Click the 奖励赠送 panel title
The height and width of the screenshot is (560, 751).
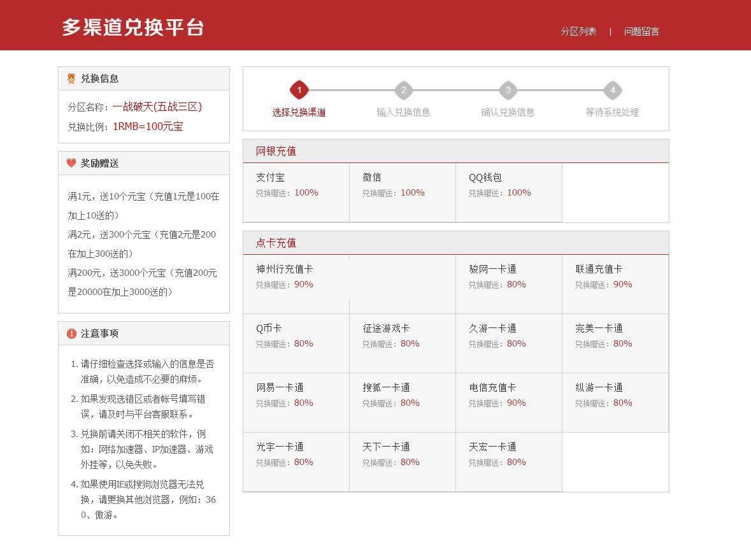click(99, 163)
